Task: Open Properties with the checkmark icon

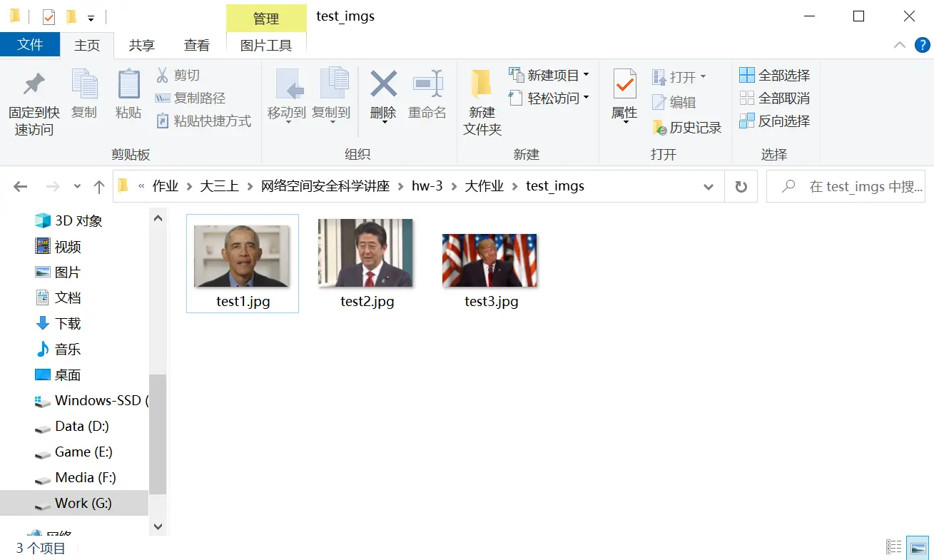Action: click(624, 85)
